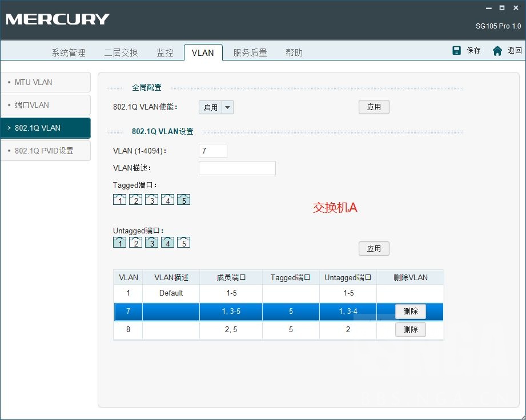Toggle Untagged port 2 selector
The width and height of the screenshot is (526, 420).
point(135,243)
